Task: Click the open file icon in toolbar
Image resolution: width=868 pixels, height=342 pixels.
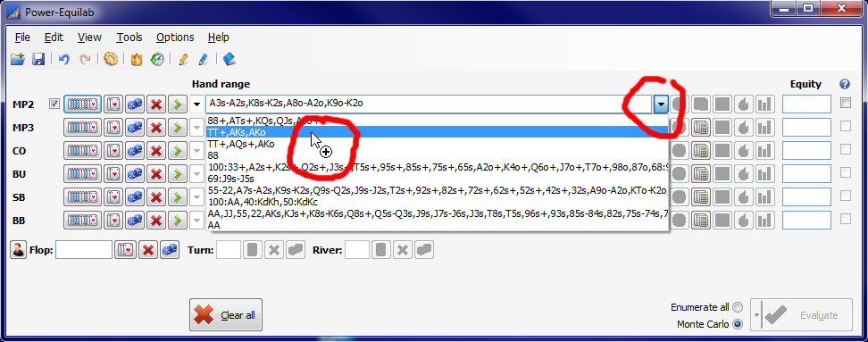Action: coord(18,59)
